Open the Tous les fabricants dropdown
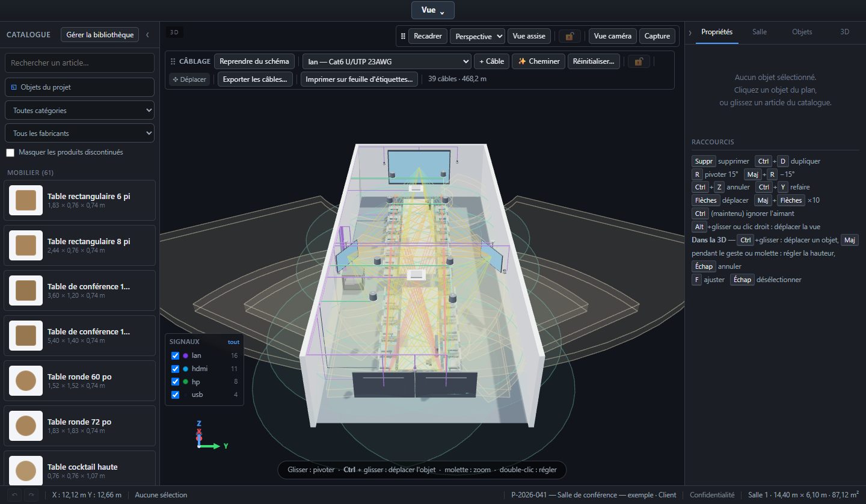 (x=79, y=134)
